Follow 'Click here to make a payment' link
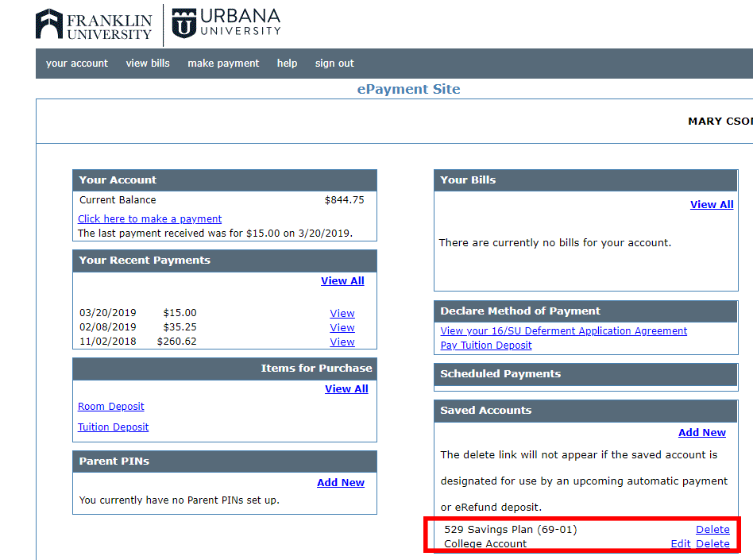The image size is (753, 560). point(150,219)
